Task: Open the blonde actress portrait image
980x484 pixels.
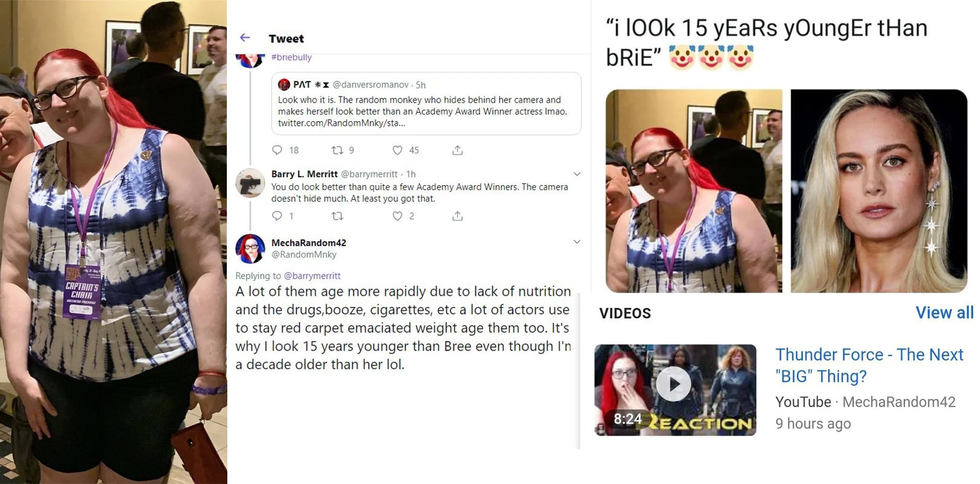Action: click(x=879, y=191)
